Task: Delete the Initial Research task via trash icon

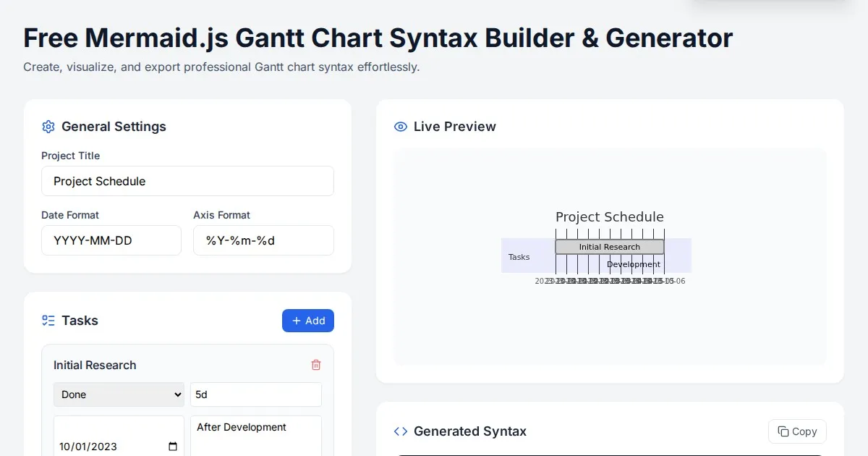Action: click(x=316, y=366)
